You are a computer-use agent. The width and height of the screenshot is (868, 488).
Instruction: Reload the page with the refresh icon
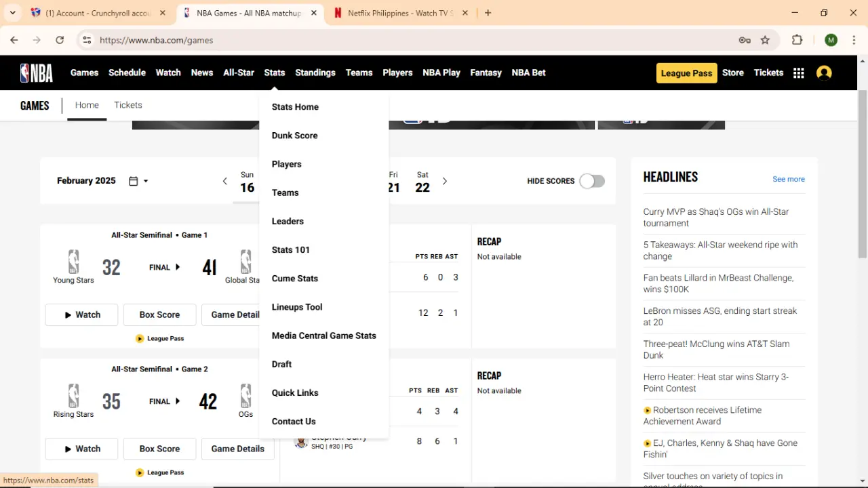[x=60, y=40]
